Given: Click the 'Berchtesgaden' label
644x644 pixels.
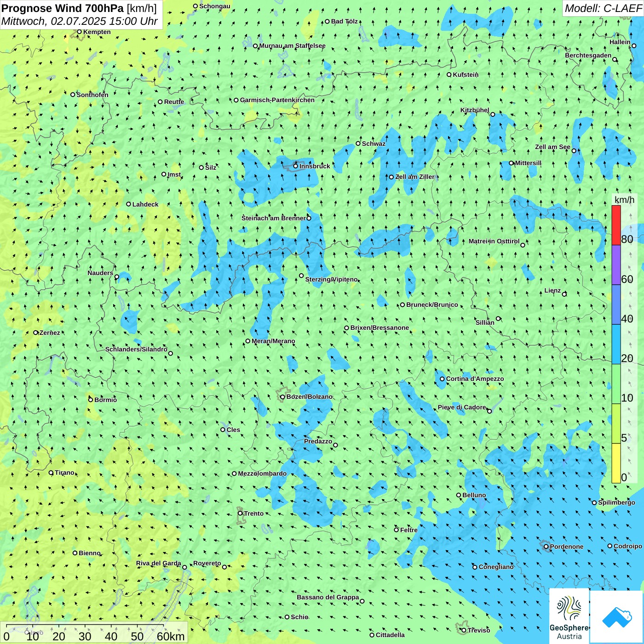Looking at the screenshot, I should [588, 56].
